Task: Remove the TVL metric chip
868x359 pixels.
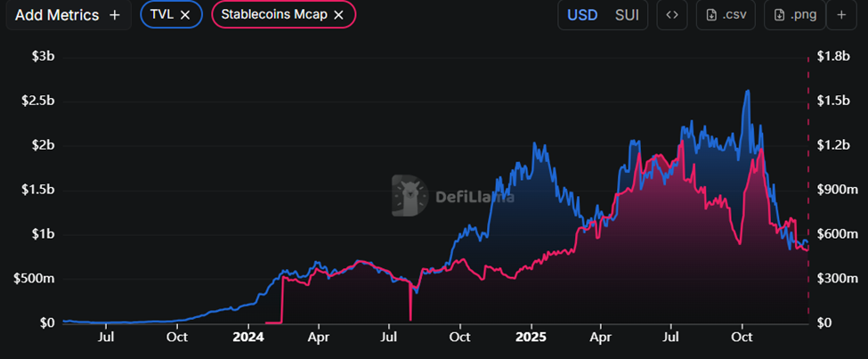Action: [x=184, y=15]
